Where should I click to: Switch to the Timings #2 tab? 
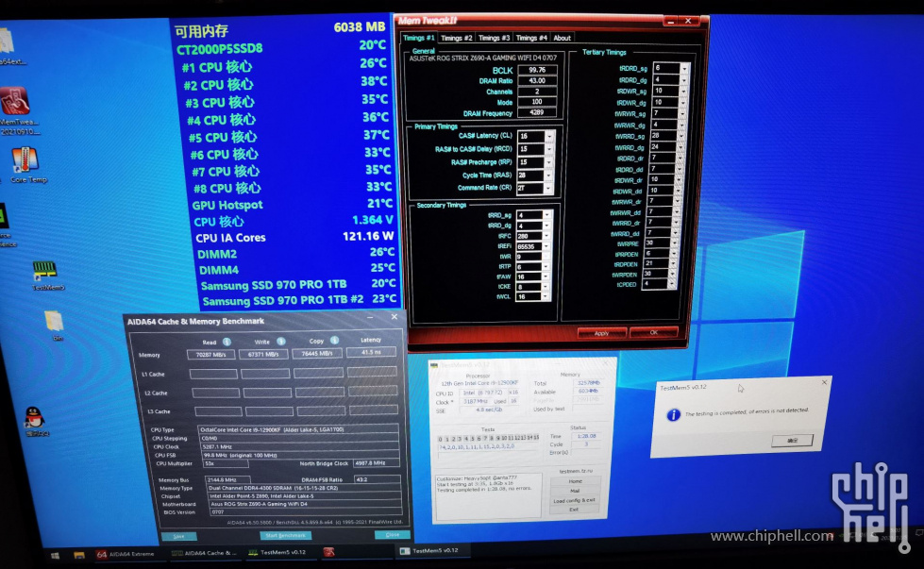456,38
